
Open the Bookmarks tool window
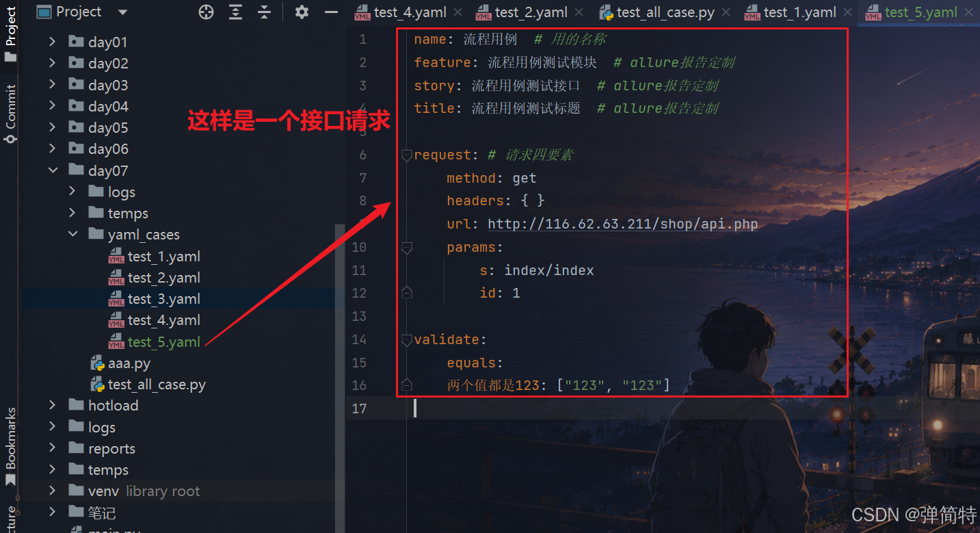11,446
